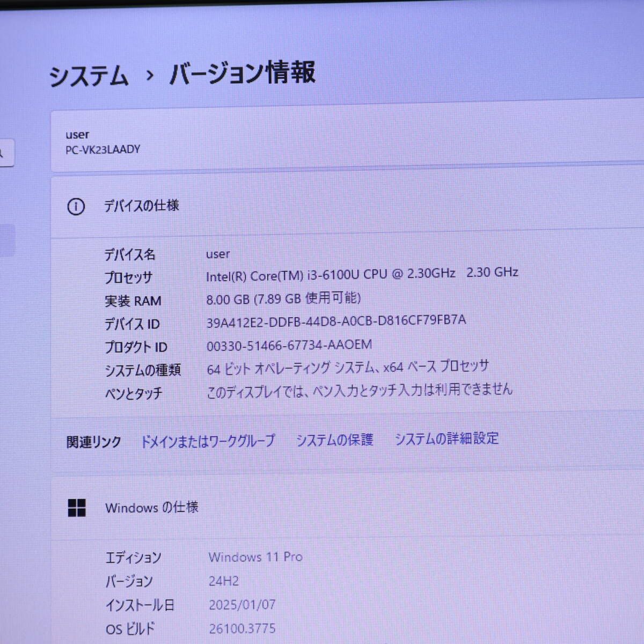The width and height of the screenshot is (644, 644).
Task: Click the Windows 11 Pro edition value
Action: (255, 557)
